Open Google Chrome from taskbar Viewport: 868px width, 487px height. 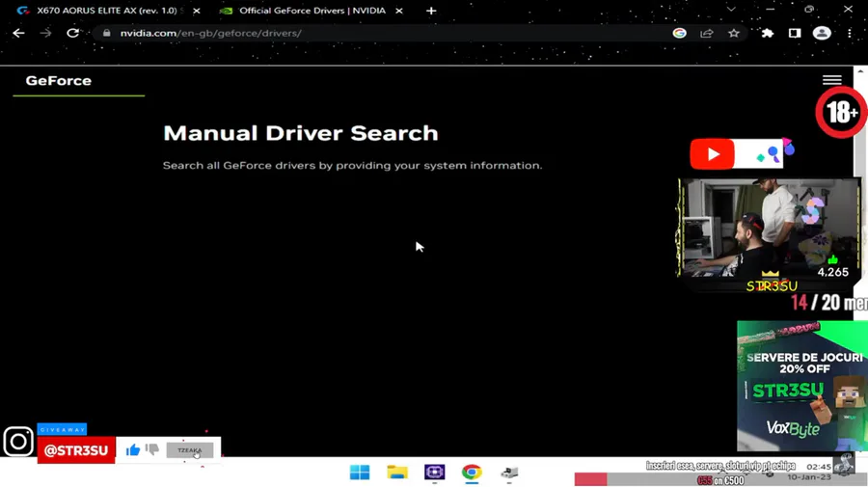(472, 473)
